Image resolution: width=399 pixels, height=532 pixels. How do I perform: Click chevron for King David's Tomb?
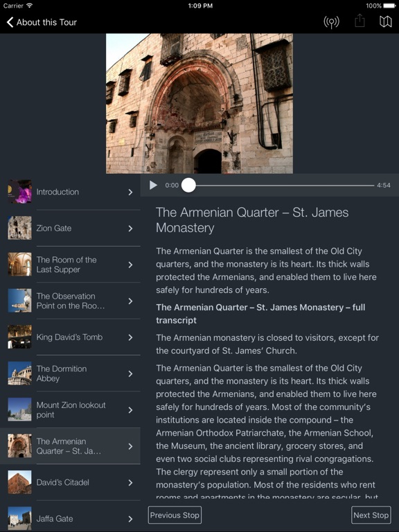click(x=131, y=337)
